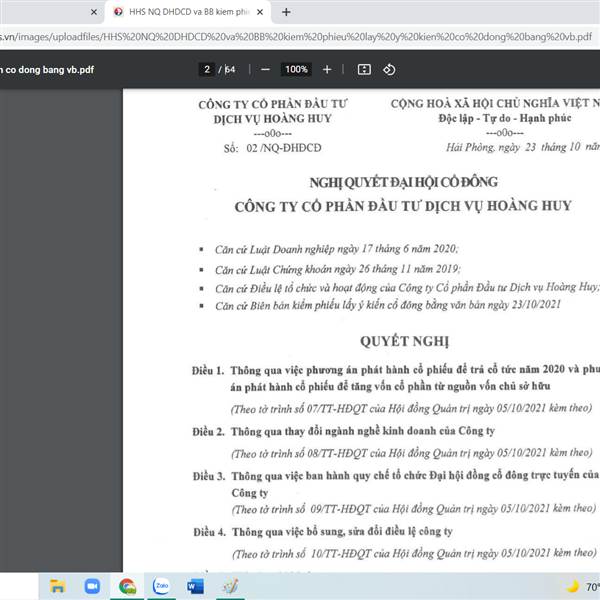This screenshot has width=600, height=600.
Task: Click the 'Điều 4.' label
Action: (x=210, y=532)
